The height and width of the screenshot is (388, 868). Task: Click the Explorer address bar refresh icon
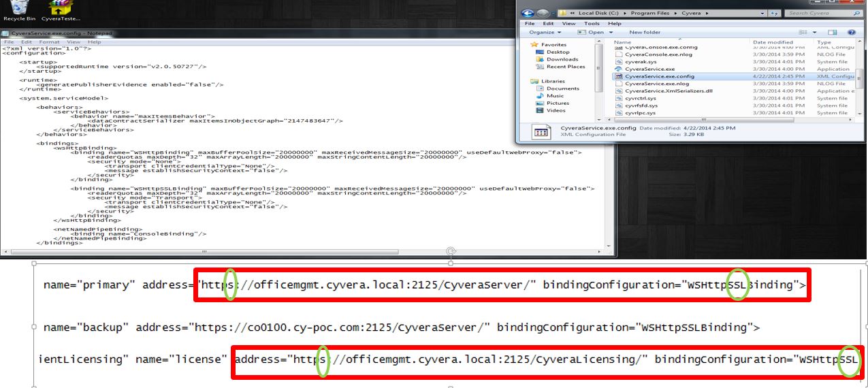pos(774,13)
